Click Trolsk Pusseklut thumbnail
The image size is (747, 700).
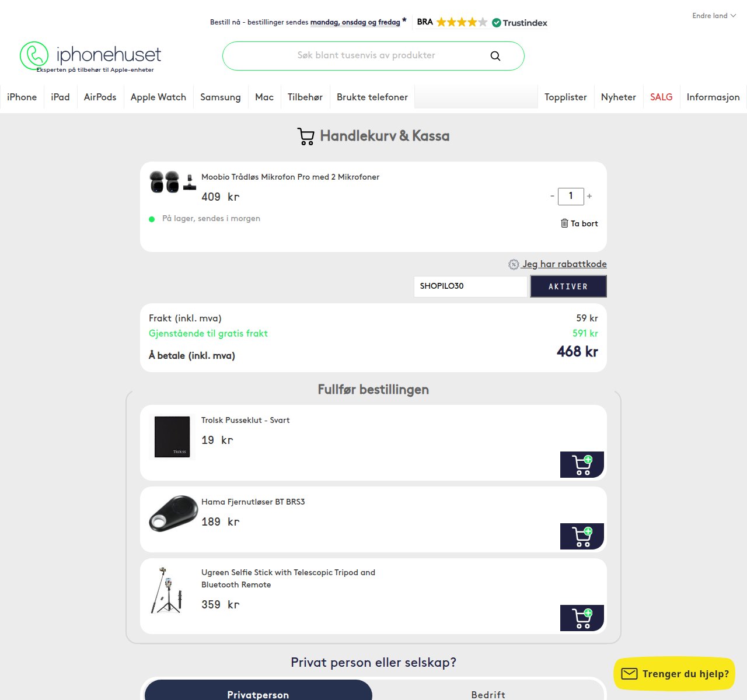pyautogui.click(x=172, y=437)
